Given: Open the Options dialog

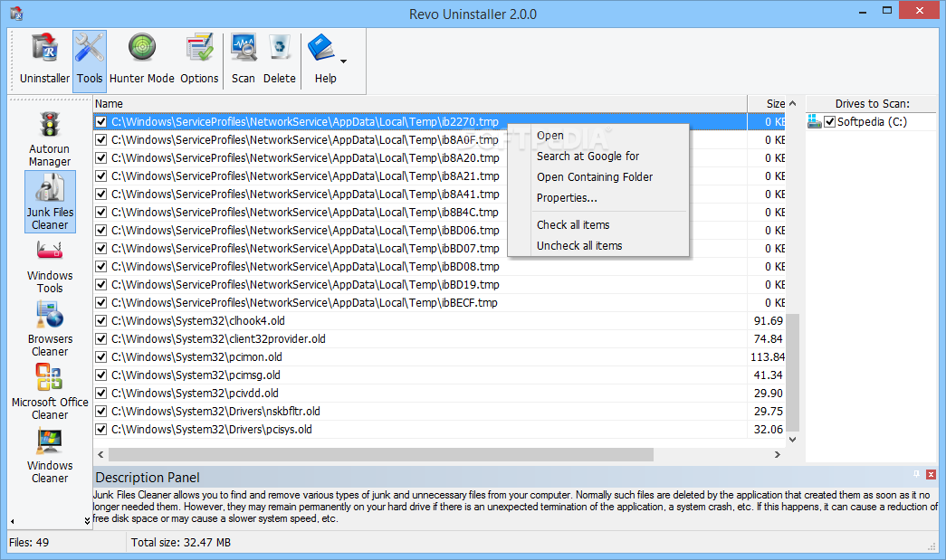Looking at the screenshot, I should click(199, 61).
